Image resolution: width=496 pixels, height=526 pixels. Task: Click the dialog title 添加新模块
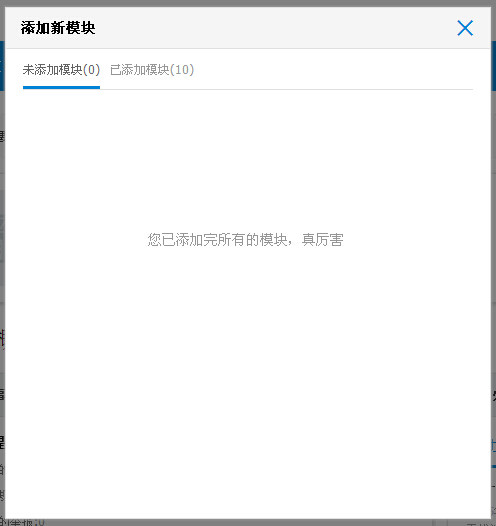[58, 28]
